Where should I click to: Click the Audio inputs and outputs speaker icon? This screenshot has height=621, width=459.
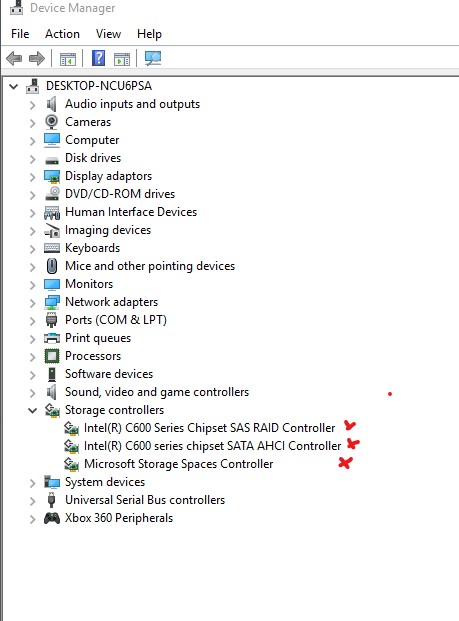pyautogui.click(x=51, y=104)
